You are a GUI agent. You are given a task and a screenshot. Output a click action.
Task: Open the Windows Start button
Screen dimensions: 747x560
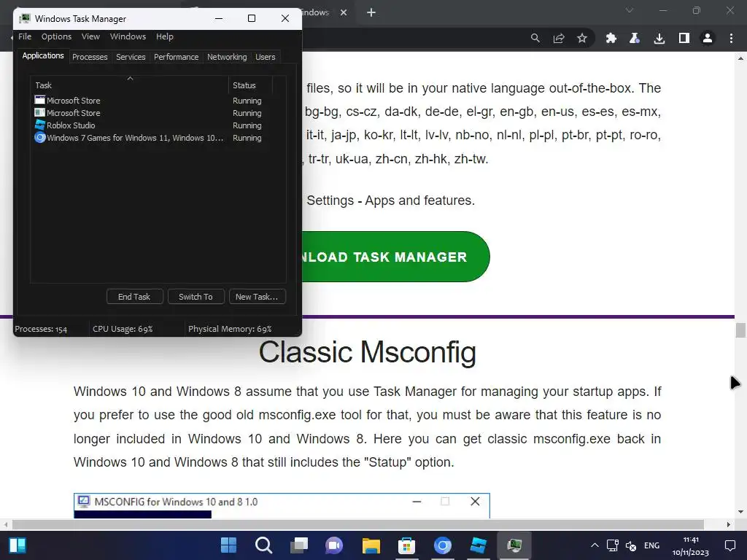click(228, 545)
